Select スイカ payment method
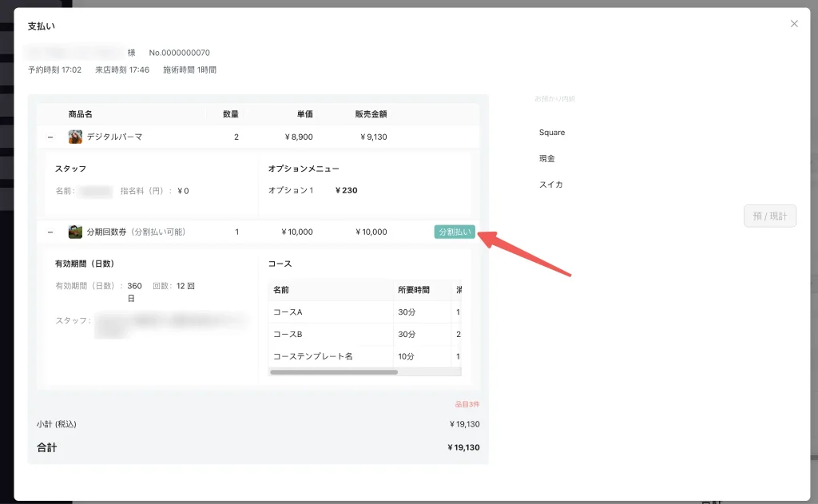818x504 pixels. pyautogui.click(x=551, y=185)
